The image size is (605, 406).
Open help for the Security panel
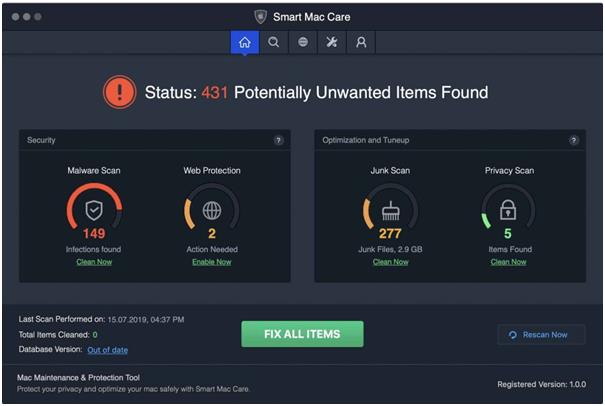click(x=278, y=140)
